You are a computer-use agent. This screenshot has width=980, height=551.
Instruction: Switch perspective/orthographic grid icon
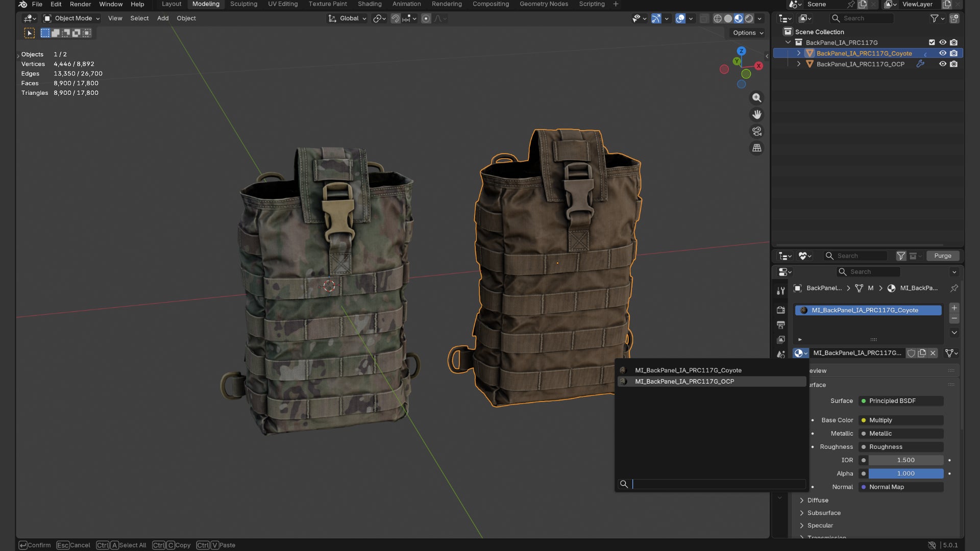pos(756,148)
